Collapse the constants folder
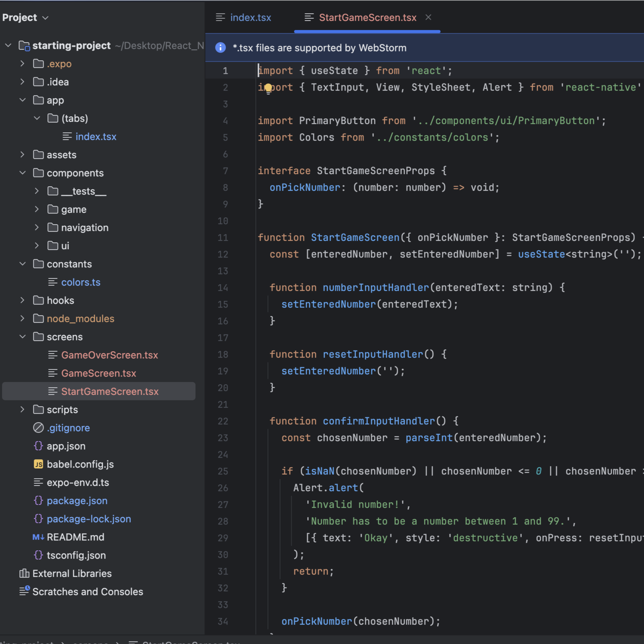Image resolution: width=644 pixels, height=644 pixels. point(22,264)
